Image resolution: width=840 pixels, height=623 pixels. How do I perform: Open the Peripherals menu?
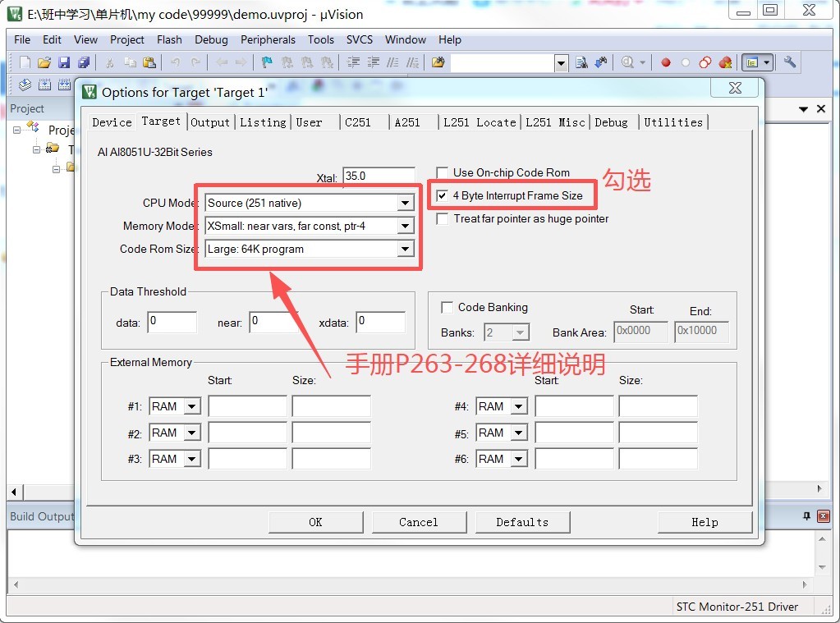(268, 39)
